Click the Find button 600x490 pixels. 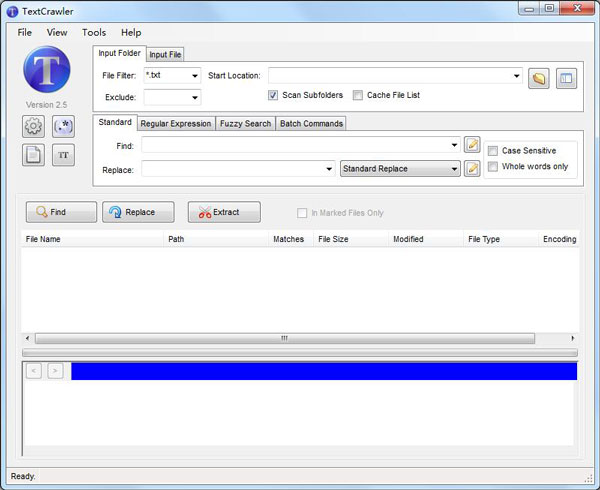61,212
